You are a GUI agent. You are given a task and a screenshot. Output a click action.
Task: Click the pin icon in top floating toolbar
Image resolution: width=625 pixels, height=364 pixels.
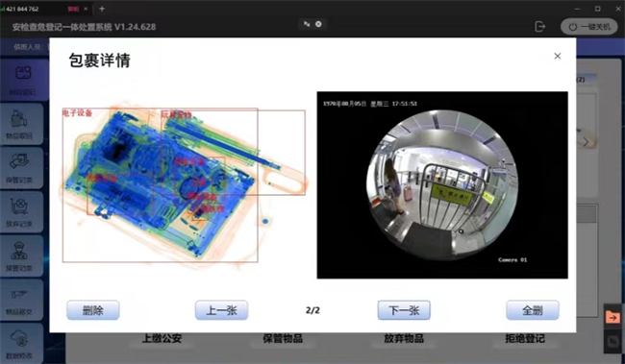[307, 24]
